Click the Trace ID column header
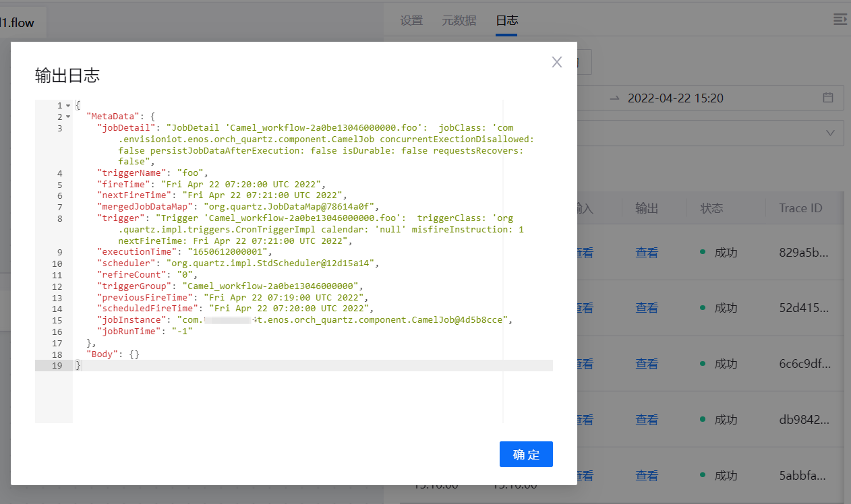This screenshot has height=504, width=851. pyautogui.click(x=800, y=208)
